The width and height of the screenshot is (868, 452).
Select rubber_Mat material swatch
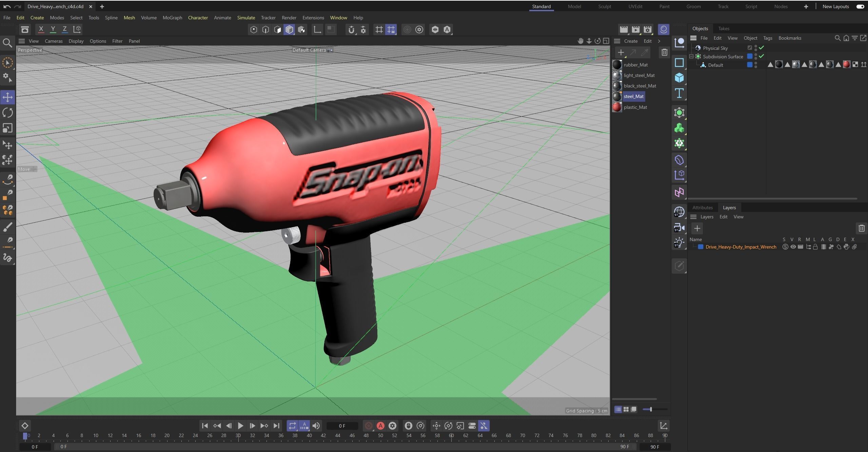[617, 65]
